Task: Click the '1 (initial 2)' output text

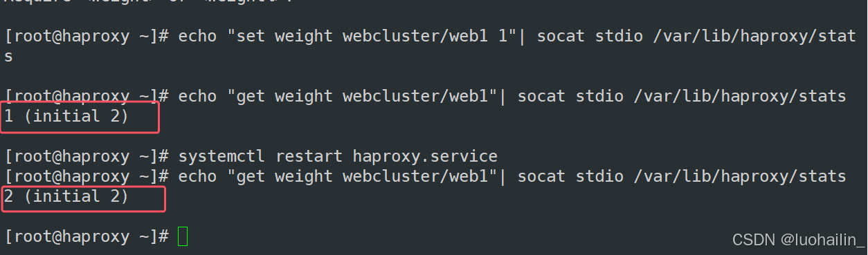Action: (x=66, y=116)
